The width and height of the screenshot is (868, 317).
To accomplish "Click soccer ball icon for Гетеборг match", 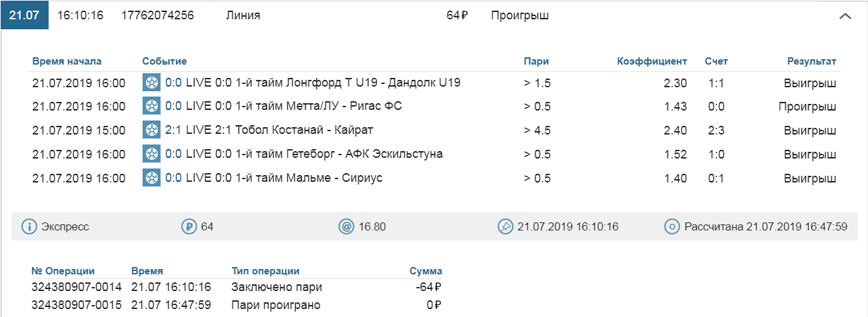I will [151, 155].
